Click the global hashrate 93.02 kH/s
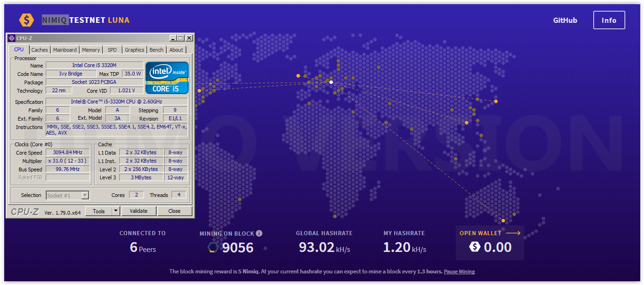The width and height of the screenshot is (644, 285). click(x=324, y=247)
